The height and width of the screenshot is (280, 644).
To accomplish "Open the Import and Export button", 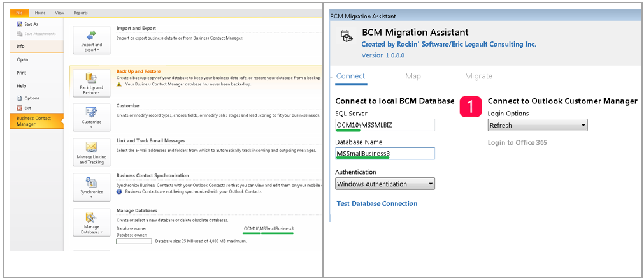I will (x=91, y=40).
